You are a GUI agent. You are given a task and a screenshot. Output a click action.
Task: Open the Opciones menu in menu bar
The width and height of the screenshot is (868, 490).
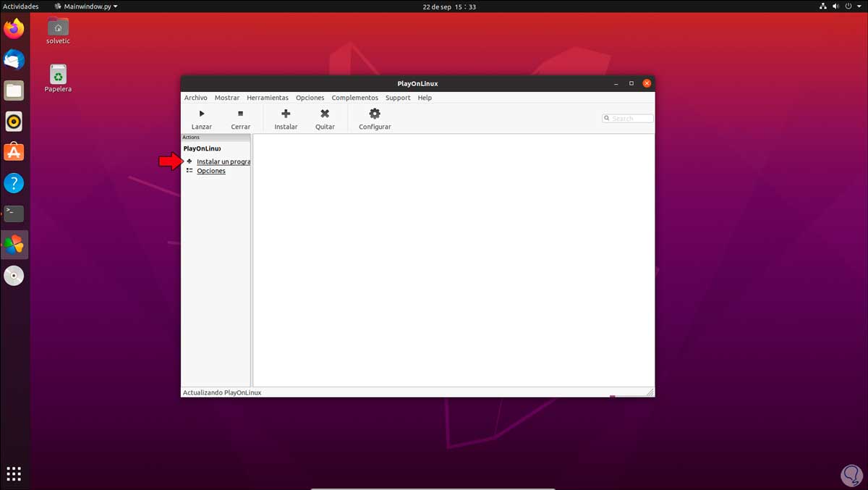pos(310,98)
